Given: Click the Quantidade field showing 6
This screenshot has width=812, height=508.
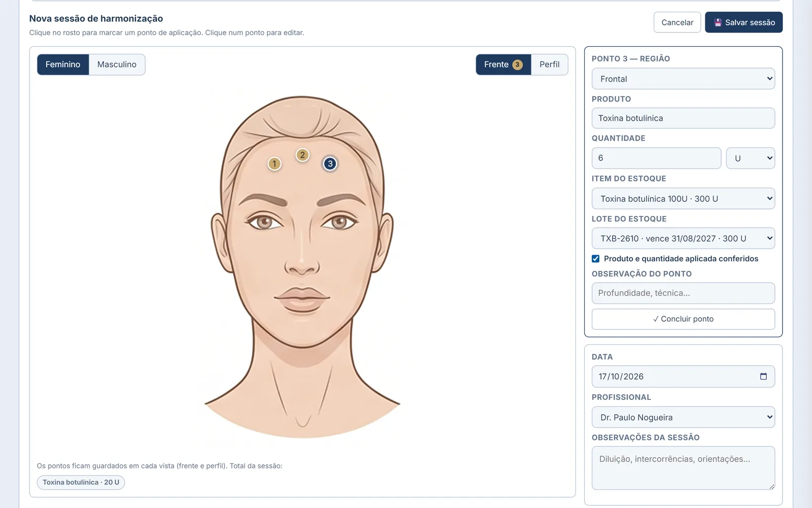Looking at the screenshot, I should (x=656, y=158).
